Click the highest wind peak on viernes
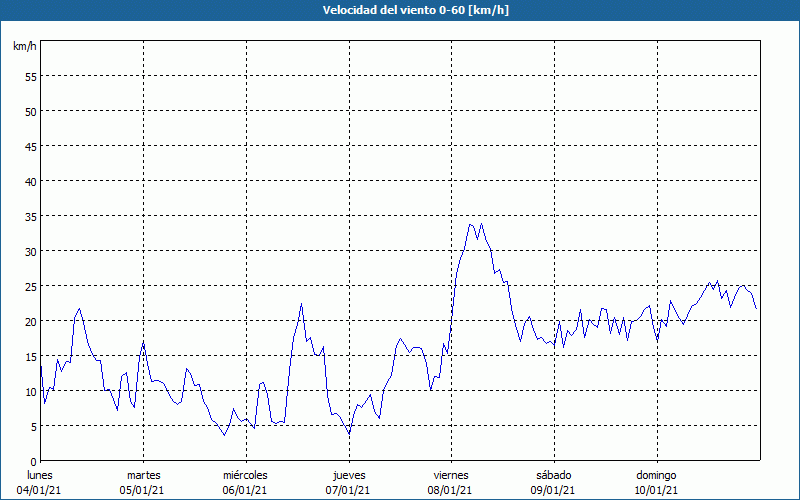The width and height of the screenshot is (800, 500). click(x=481, y=223)
